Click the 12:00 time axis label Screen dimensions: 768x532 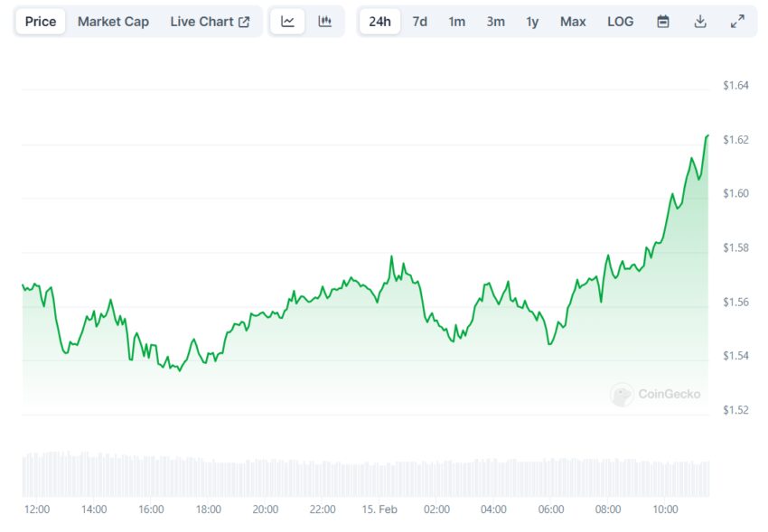pyautogui.click(x=37, y=509)
